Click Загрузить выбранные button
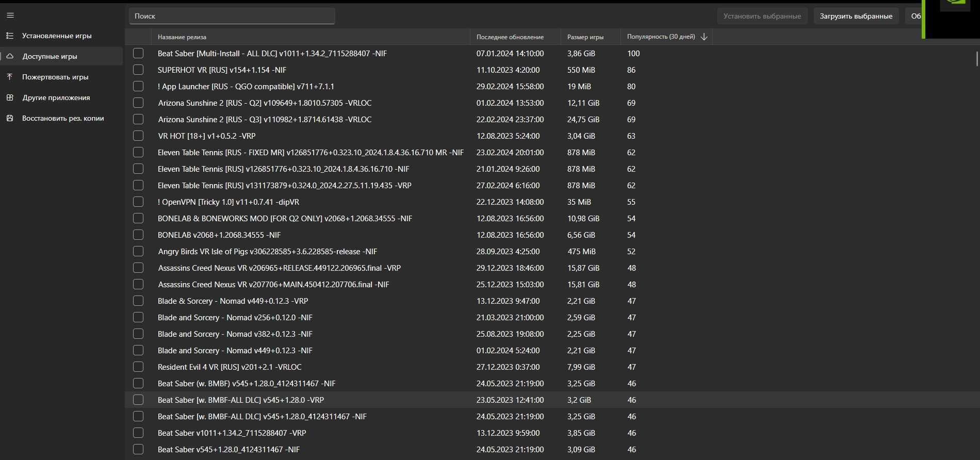The height and width of the screenshot is (460, 980). (x=856, y=16)
